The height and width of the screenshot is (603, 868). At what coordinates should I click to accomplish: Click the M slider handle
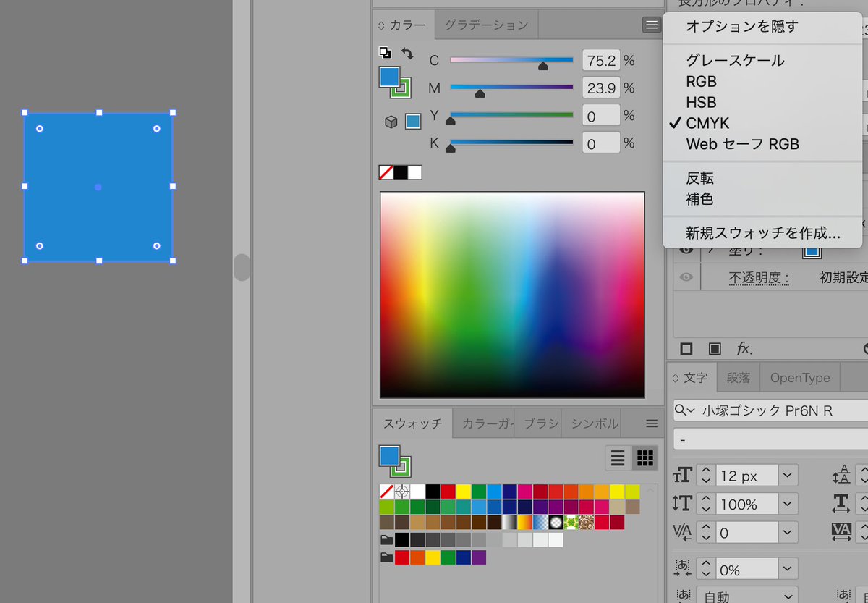480,93
